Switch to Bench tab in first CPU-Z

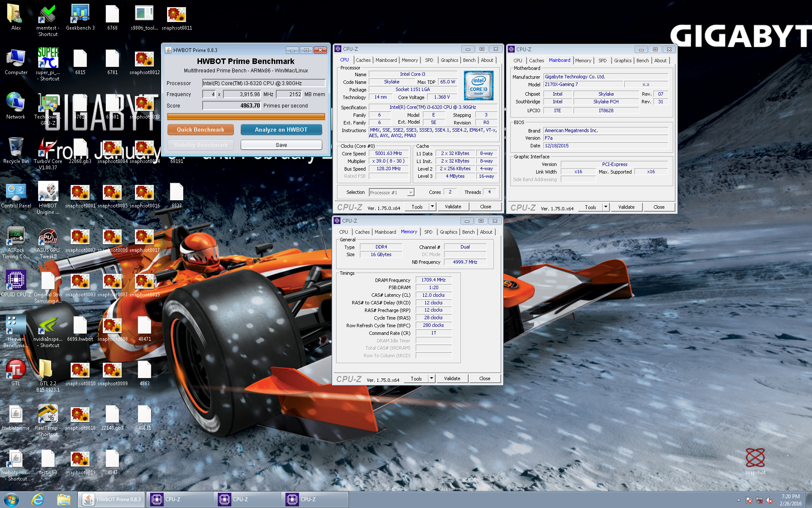coord(469,60)
